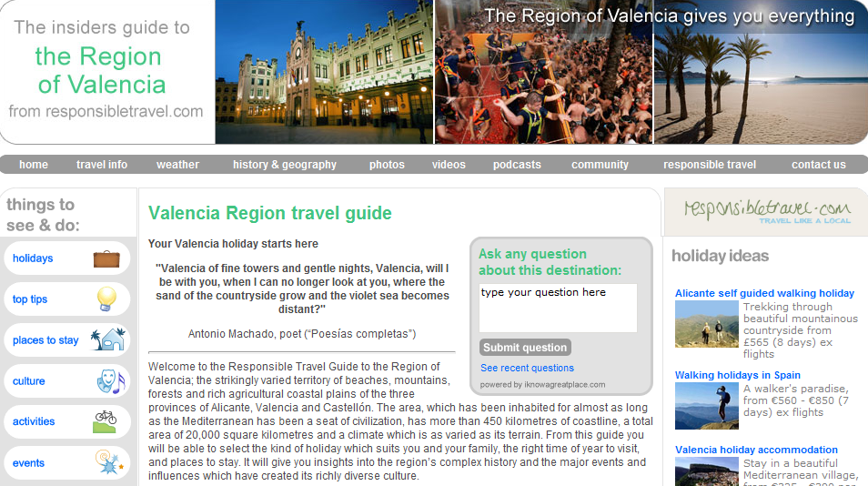This screenshot has width=868, height=486.
Task: Click the Tomatina festival crowd photo
Action: pyautogui.click(x=543, y=72)
